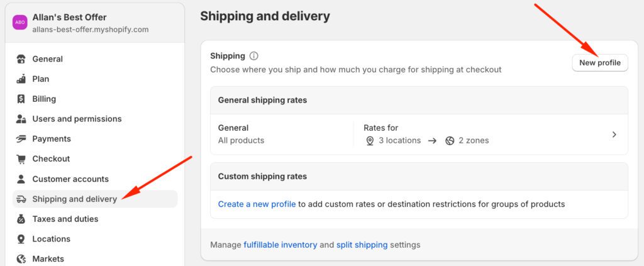644x266 pixels.
Task: Click the Customer accounts person icon
Action: (21, 179)
